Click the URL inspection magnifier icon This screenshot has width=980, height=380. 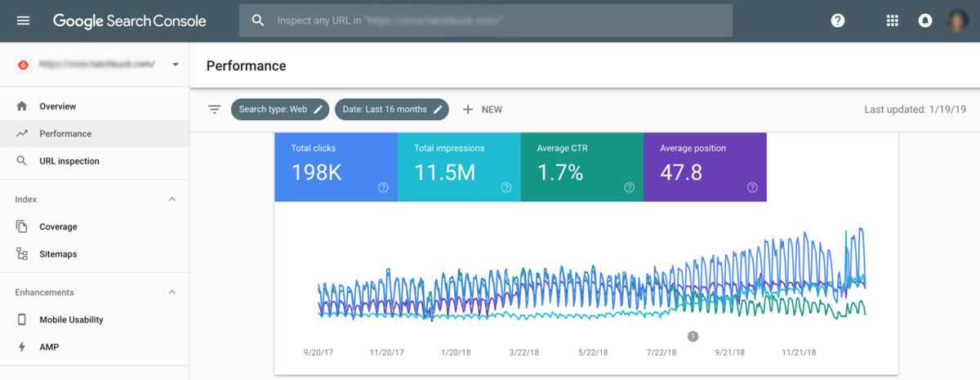click(22, 161)
